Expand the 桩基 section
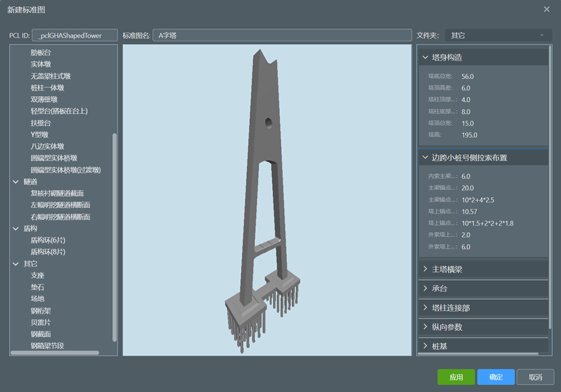 click(x=483, y=346)
